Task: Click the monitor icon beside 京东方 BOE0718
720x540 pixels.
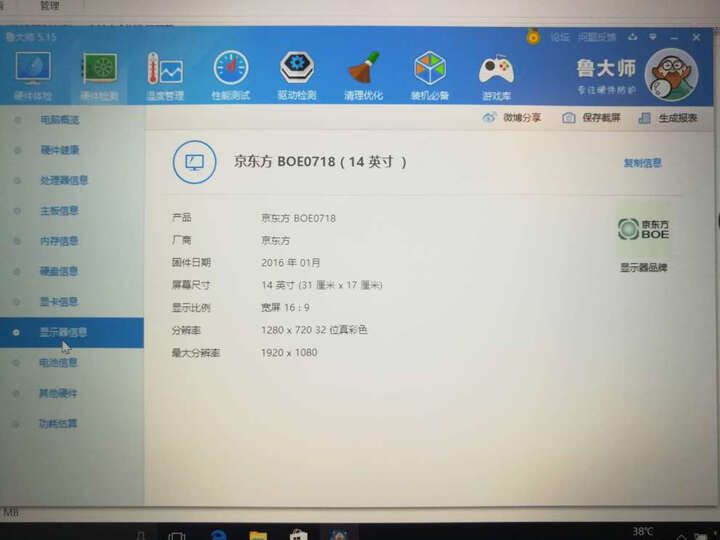Action: point(194,162)
